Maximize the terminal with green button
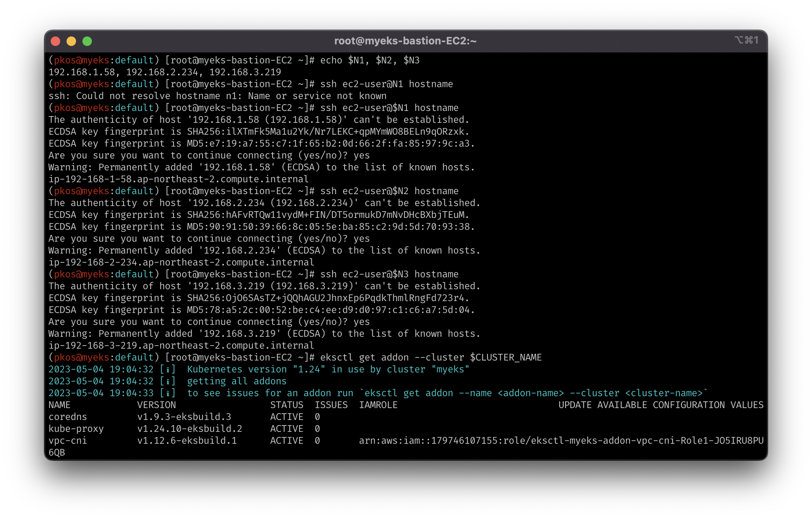Screen dimensions: 812x519 tap(87, 41)
